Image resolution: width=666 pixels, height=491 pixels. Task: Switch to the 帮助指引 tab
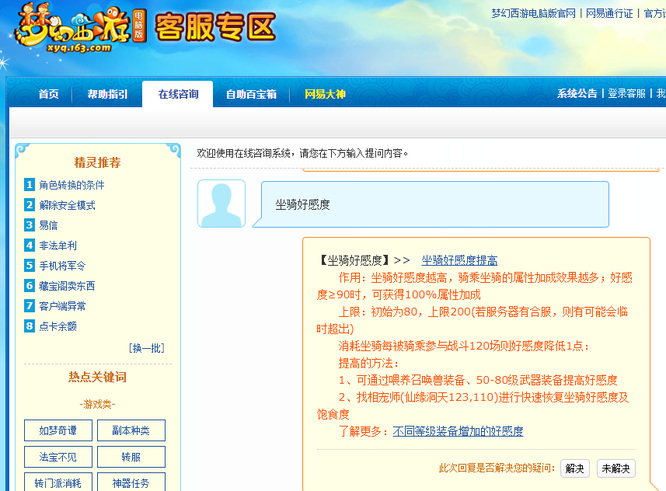point(107,94)
